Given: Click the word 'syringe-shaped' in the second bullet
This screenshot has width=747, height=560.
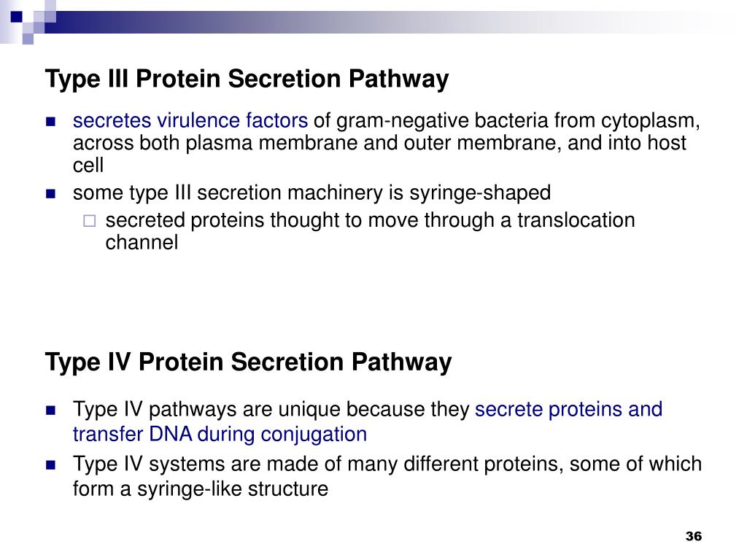Looking at the screenshot, I should tap(480, 192).
